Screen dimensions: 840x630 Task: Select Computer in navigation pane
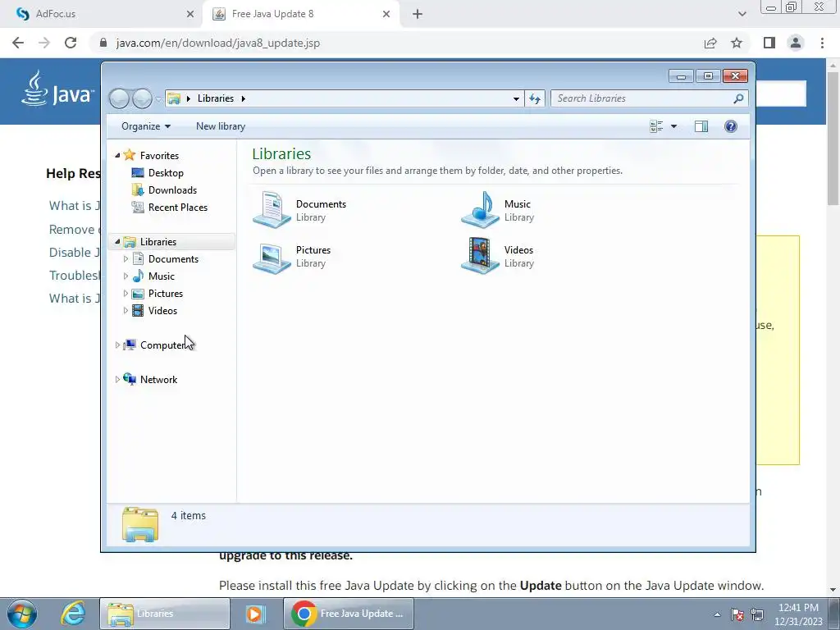tap(162, 345)
